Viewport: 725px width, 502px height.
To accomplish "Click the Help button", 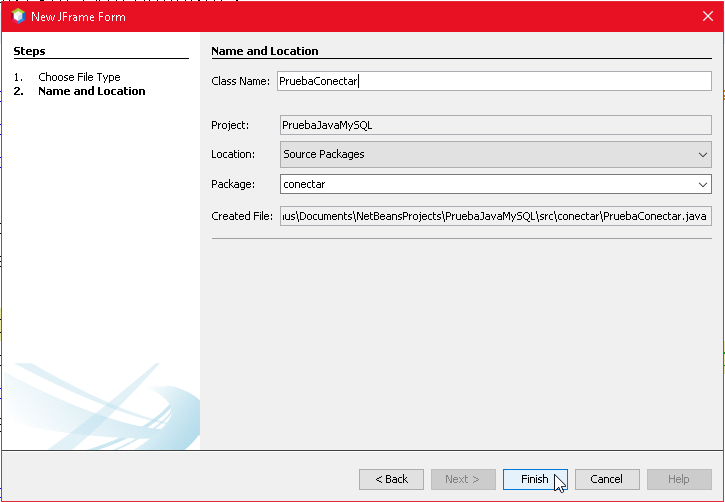I will (679, 479).
